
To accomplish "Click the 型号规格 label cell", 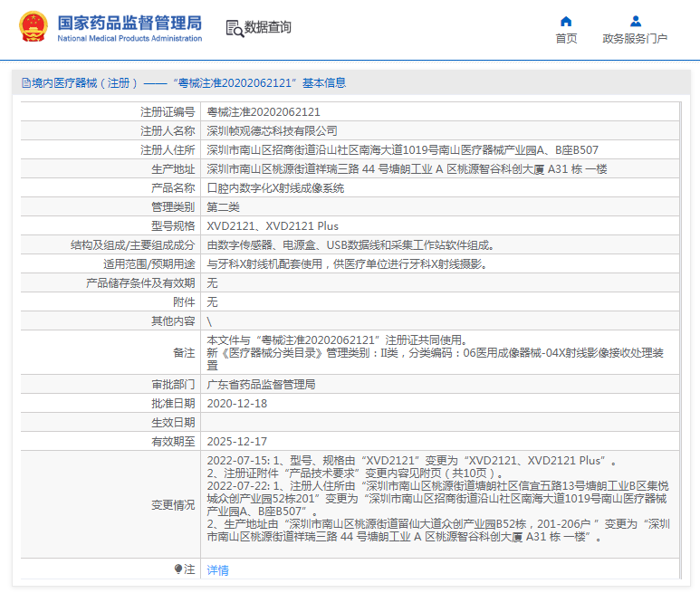I will pyautogui.click(x=110, y=225).
